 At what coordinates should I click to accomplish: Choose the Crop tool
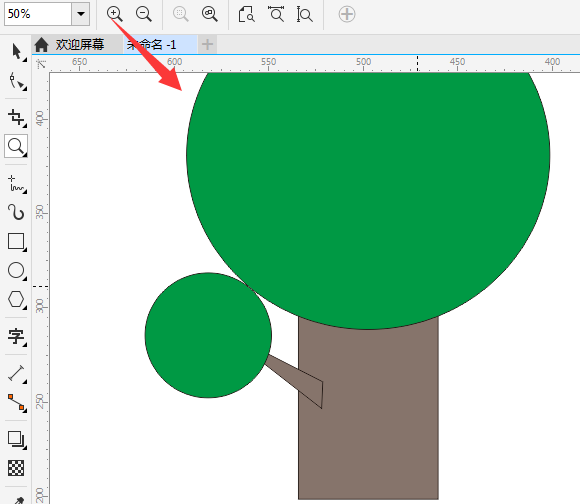(17, 118)
